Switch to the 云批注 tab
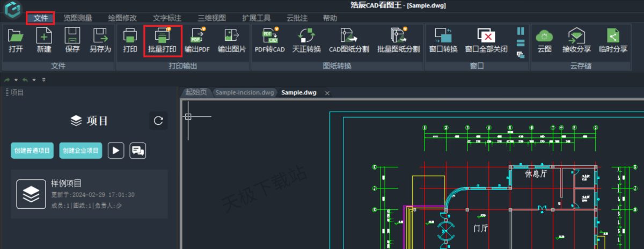 tap(297, 18)
